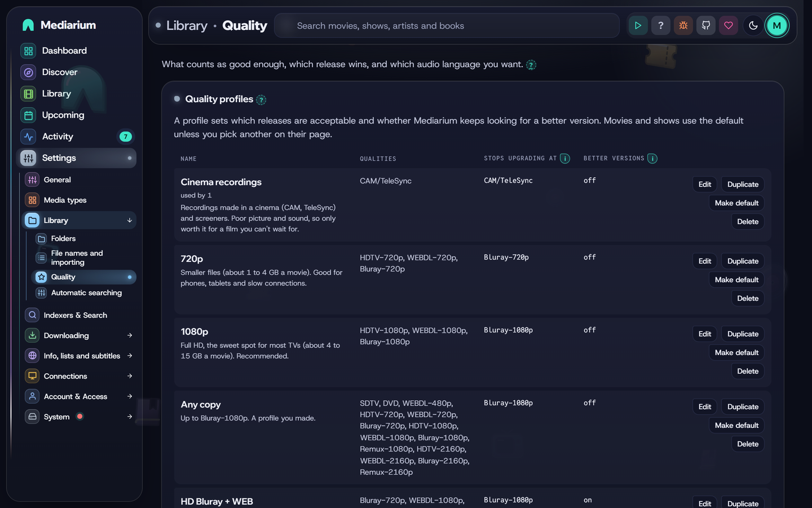Click the Library breadcrumb in header
Image resolution: width=812 pixels, height=508 pixels.
(187, 25)
